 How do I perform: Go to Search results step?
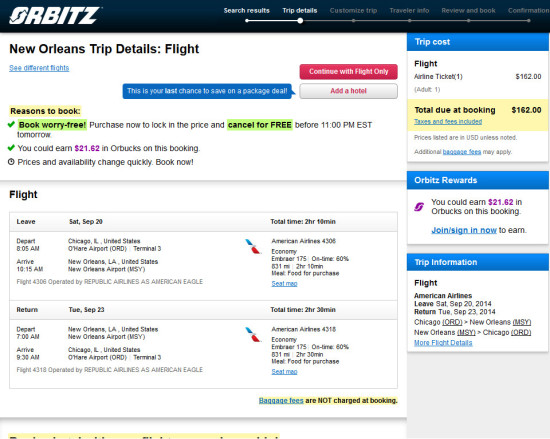tap(247, 11)
